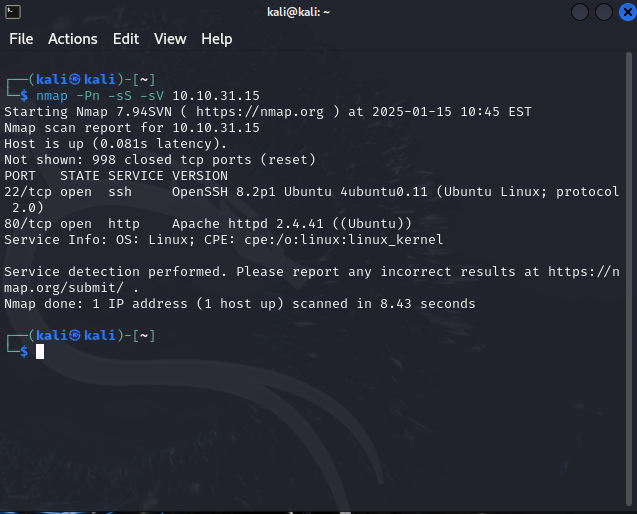Open the View menu
Viewport: 637px width, 514px height.
click(170, 39)
